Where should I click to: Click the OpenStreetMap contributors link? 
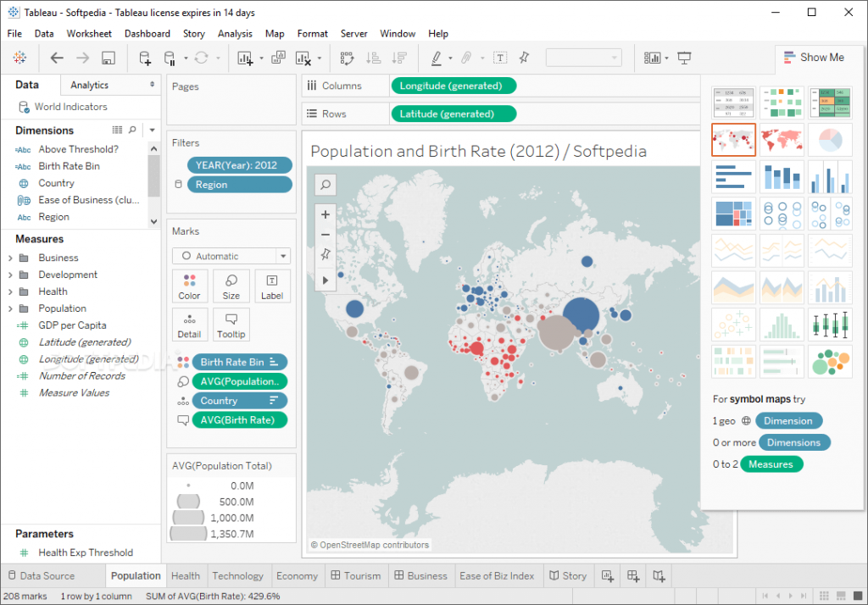pos(370,544)
